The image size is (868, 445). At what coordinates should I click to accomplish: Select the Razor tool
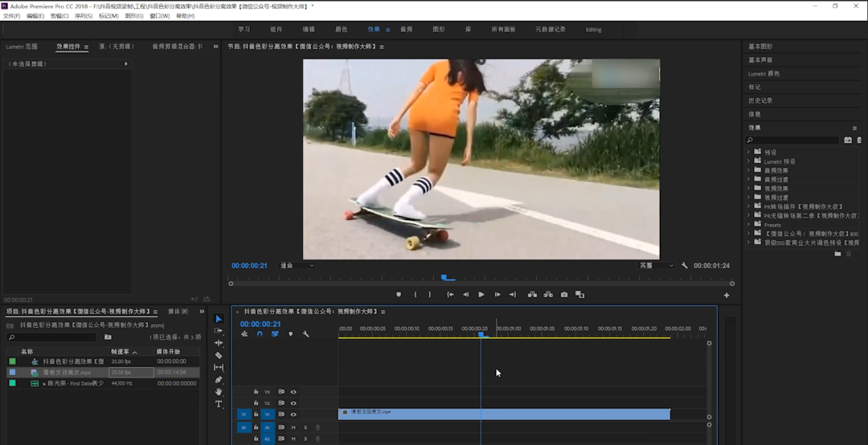(219, 355)
